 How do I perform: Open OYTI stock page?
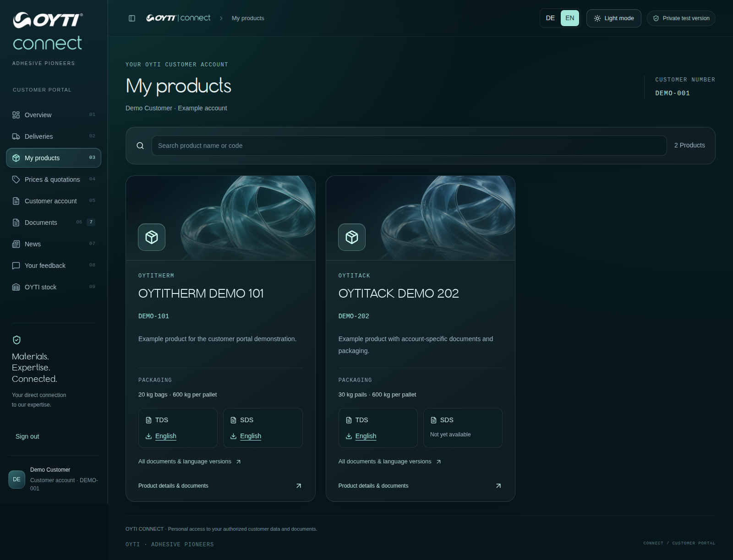pos(54,287)
